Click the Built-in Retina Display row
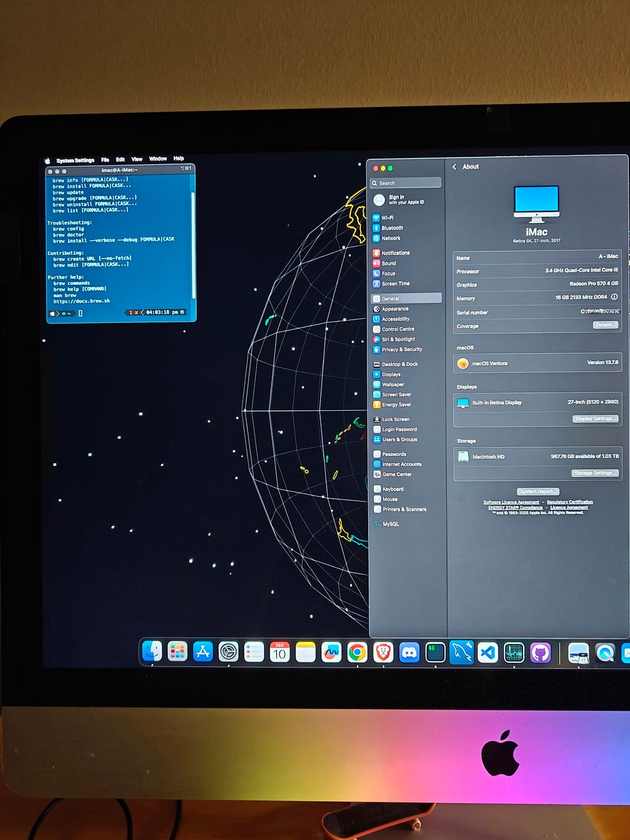630x840 pixels. pyautogui.click(x=537, y=402)
